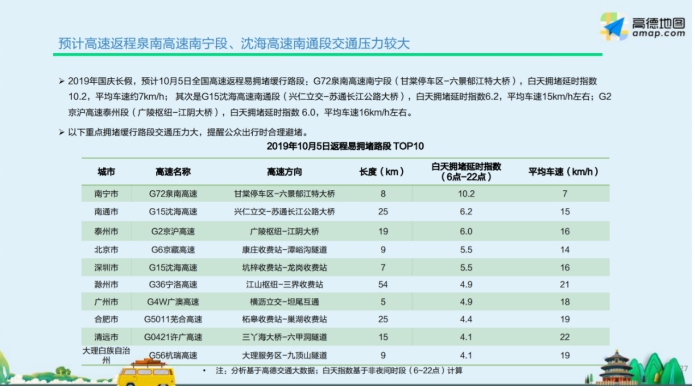Click the 平均车速（km/h） column header
Image resolution: width=693 pixels, height=386 pixels.
pyautogui.click(x=564, y=172)
